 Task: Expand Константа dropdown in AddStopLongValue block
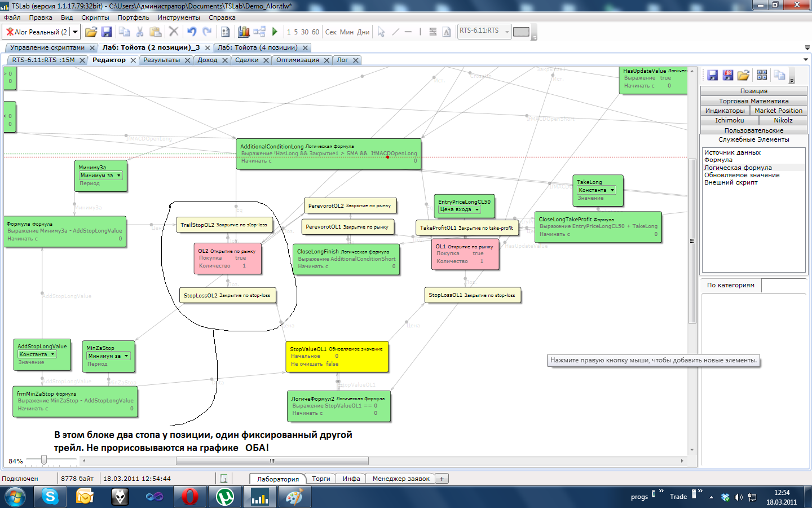tap(53, 354)
